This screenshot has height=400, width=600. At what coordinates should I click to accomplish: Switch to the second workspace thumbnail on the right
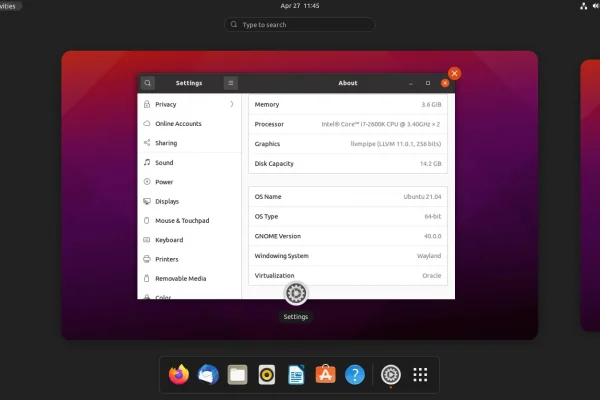coord(590,195)
